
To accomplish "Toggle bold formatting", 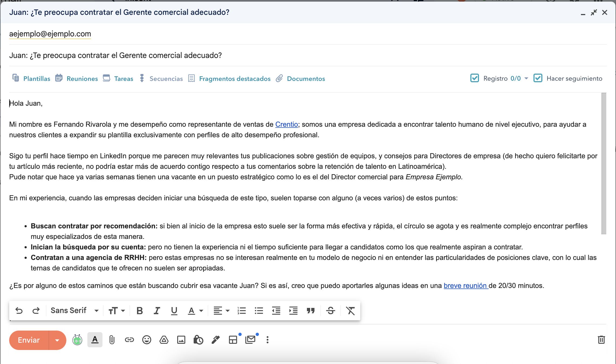I will [139, 311].
